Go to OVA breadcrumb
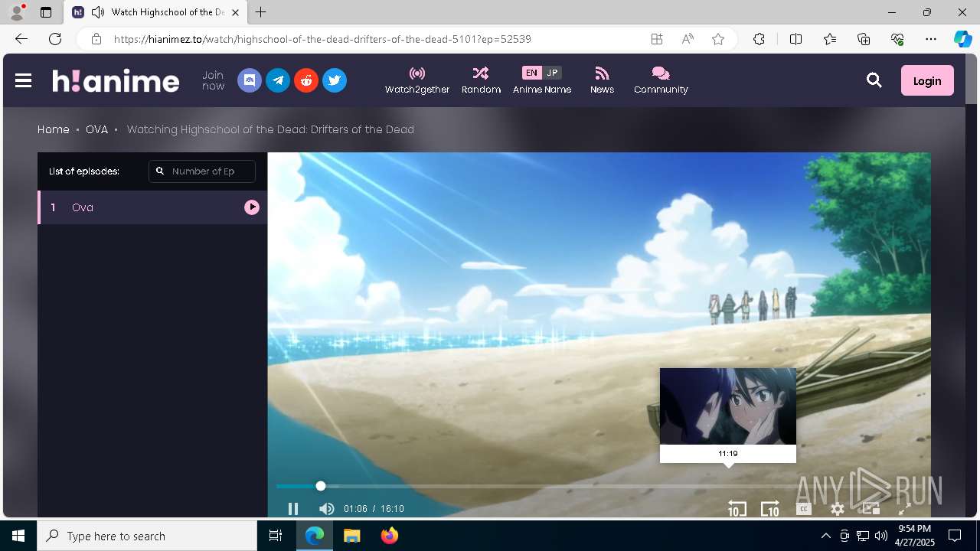This screenshot has height=551, width=980. pos(96,129)
